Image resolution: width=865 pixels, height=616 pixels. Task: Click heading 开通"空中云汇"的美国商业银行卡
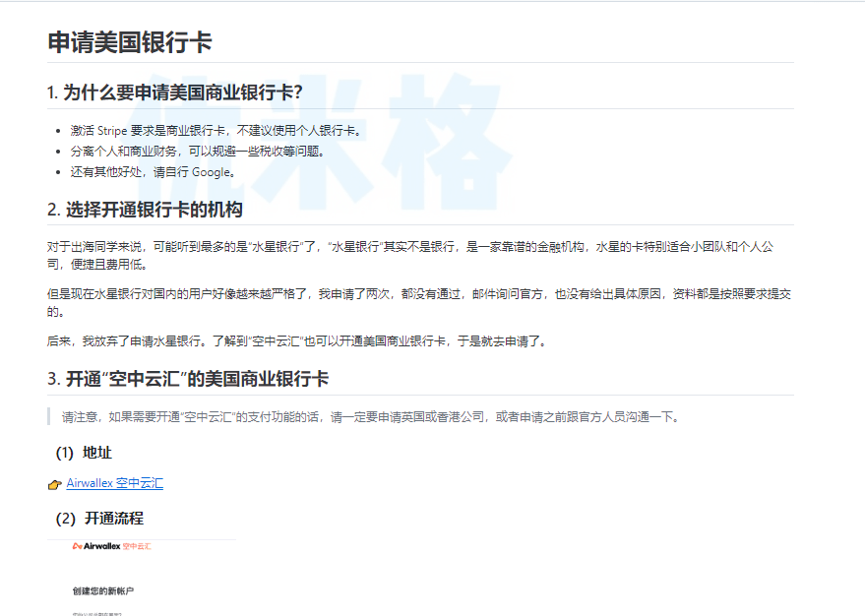click(188, 379)
